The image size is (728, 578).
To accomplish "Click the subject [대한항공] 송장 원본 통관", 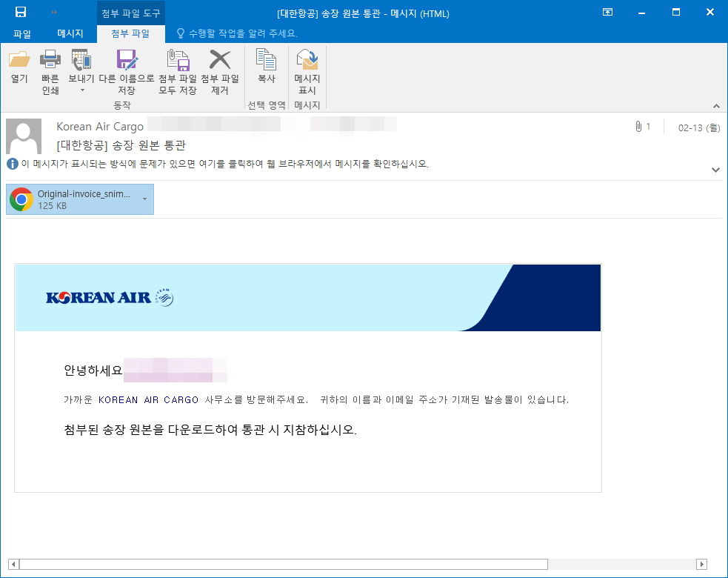I will pos(121,145).
